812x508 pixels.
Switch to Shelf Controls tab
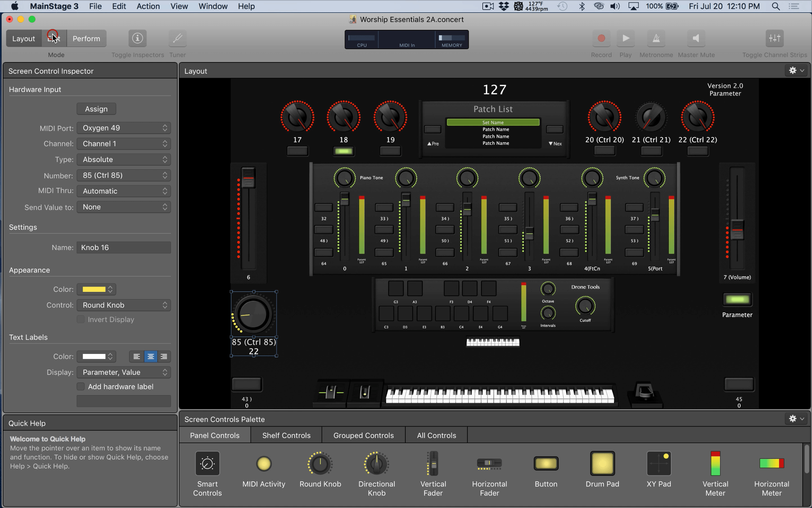286,435
